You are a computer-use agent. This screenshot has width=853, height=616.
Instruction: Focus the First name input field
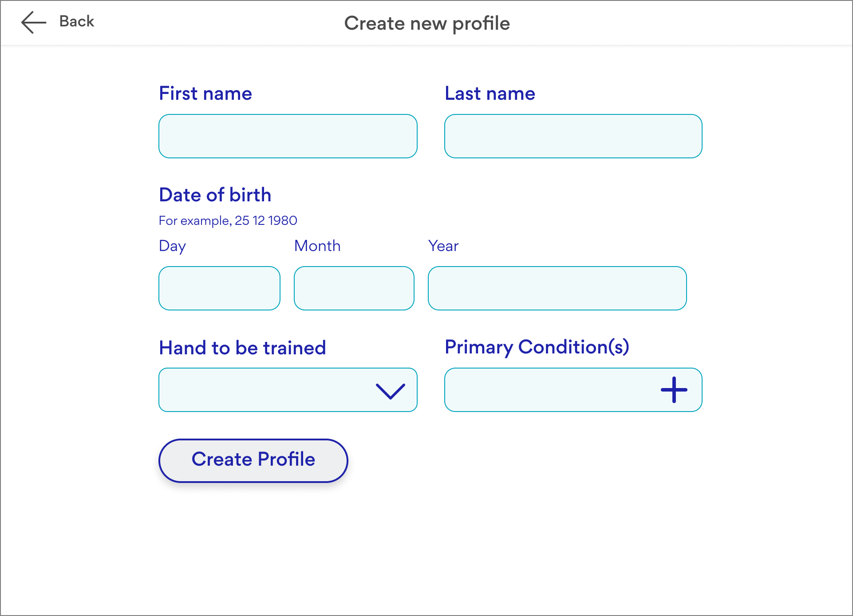[x=288, y=136]
